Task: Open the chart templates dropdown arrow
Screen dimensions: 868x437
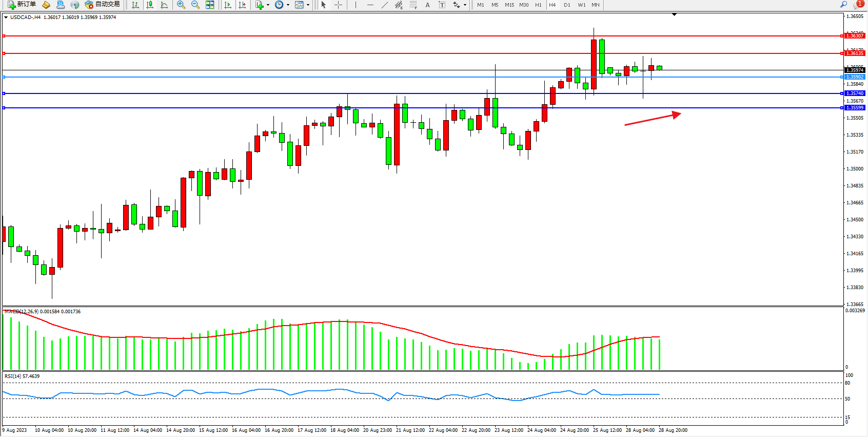Action: tap(308, 5)
